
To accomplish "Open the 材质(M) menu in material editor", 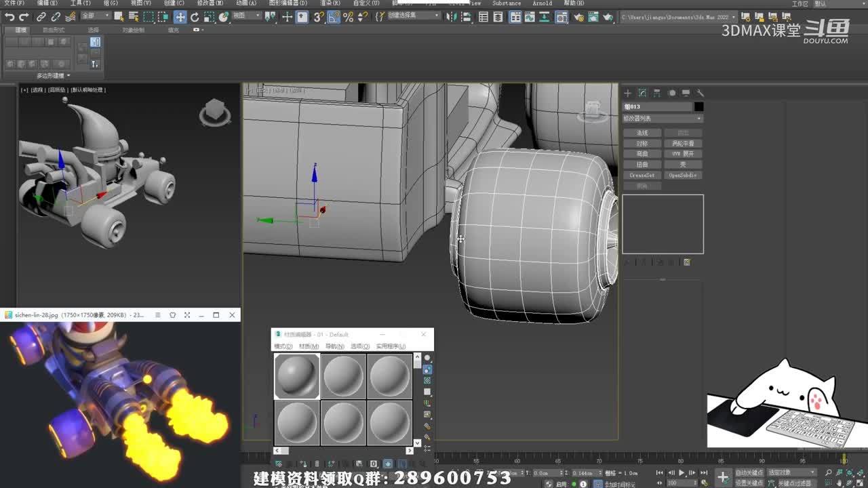I will [x=309, y=346].
